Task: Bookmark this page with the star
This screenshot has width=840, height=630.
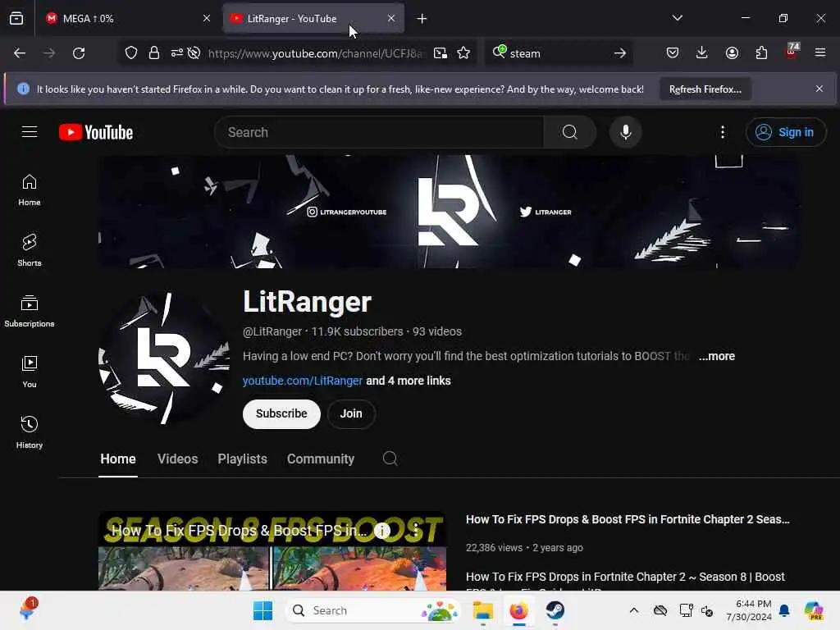Action: (x=463, y=53)
